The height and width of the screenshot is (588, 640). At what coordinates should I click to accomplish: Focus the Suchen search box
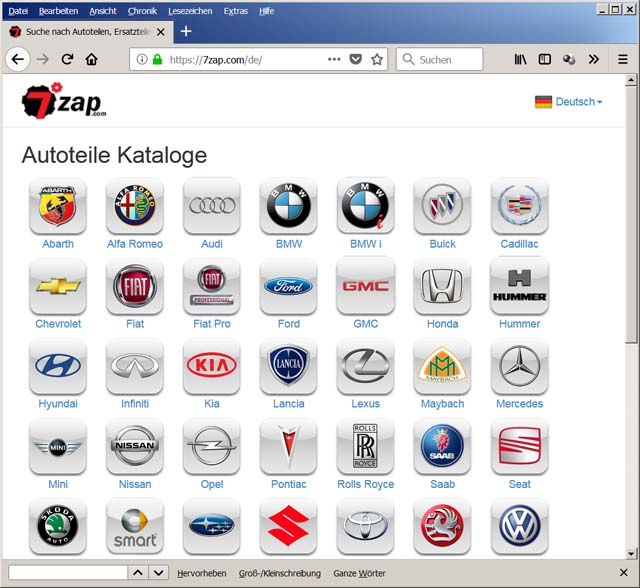[440, 60]
